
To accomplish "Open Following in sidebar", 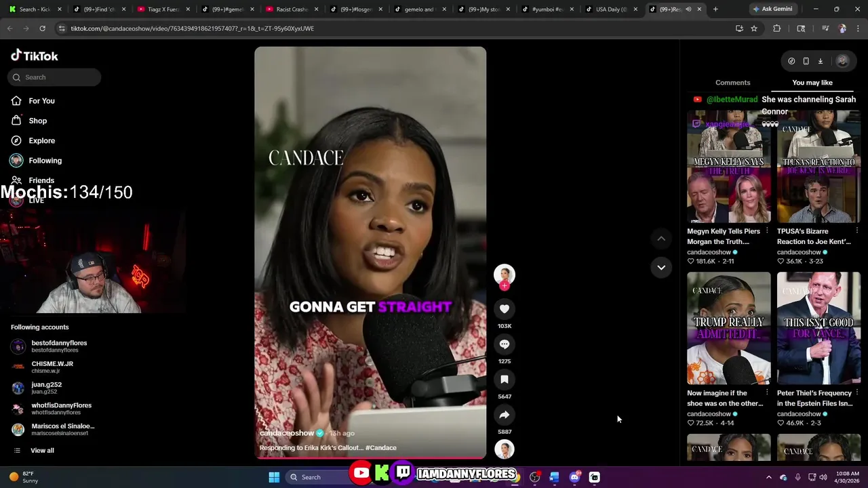I will click(45, 161).
